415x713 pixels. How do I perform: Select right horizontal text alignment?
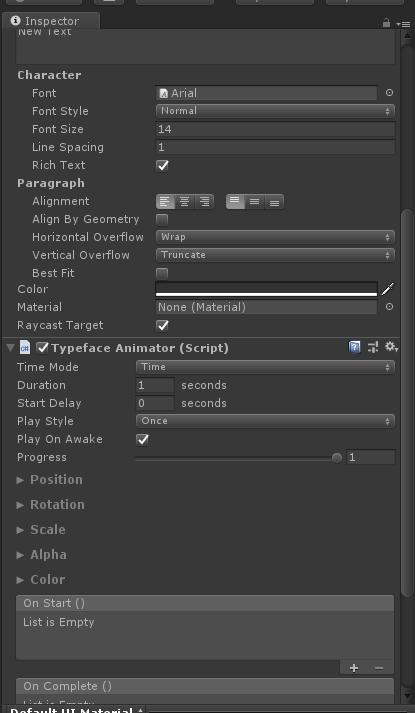pos(205,201)
